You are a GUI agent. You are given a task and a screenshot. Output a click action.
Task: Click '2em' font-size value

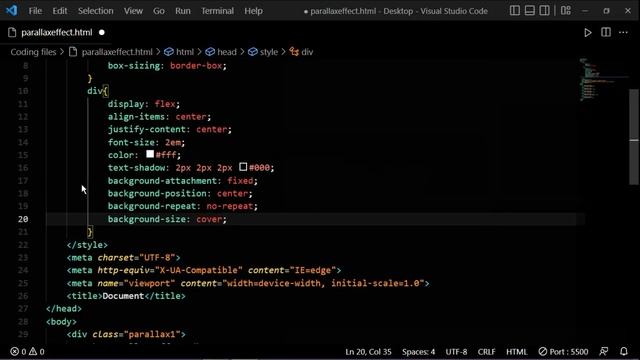(x=173, y=142)
